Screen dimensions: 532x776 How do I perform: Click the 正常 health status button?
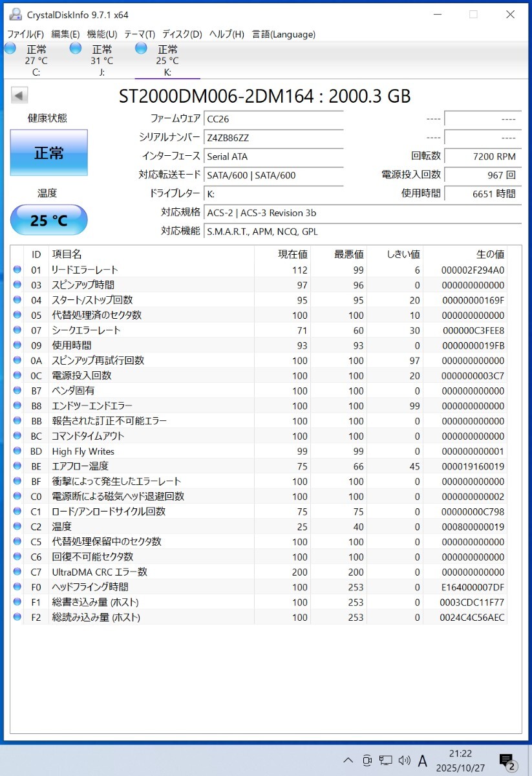(x=48, y=153)
